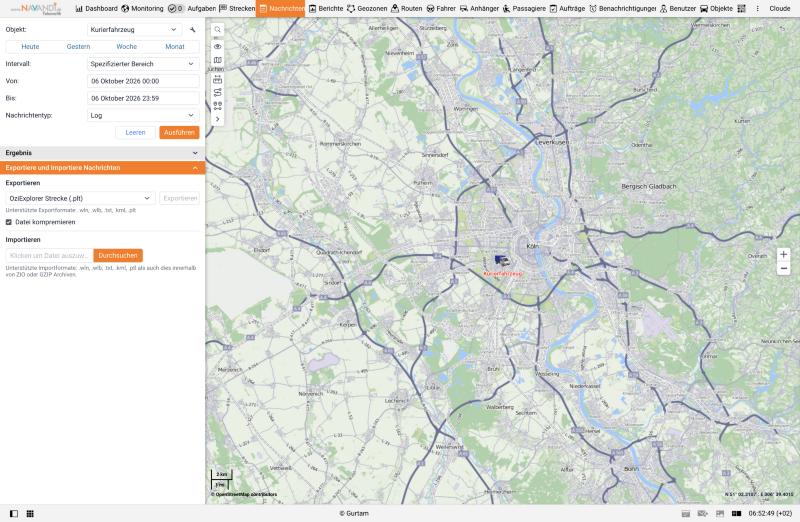Screen dimensions: 800x522
Task: Open the Anhänger tab
Action: point(480,9)
